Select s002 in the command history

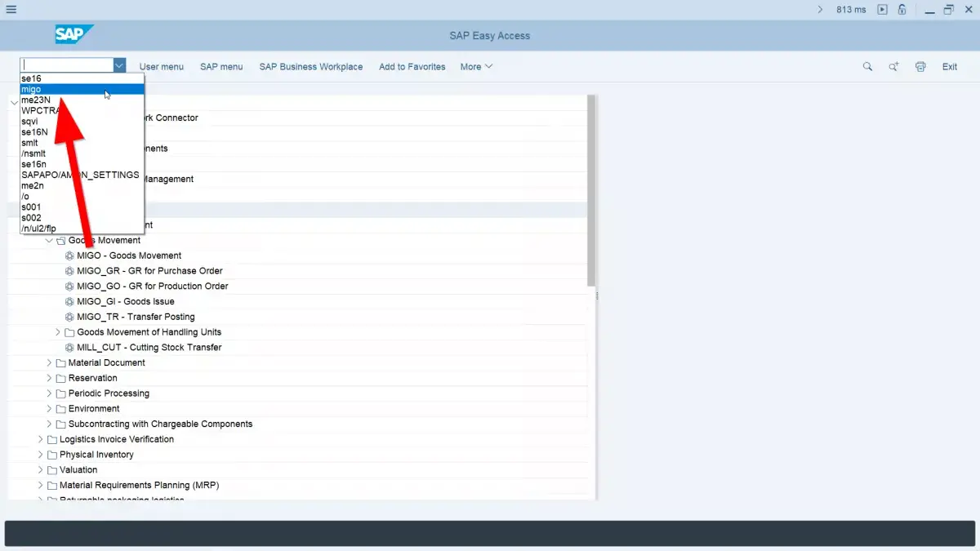click(x=82, y=218)
